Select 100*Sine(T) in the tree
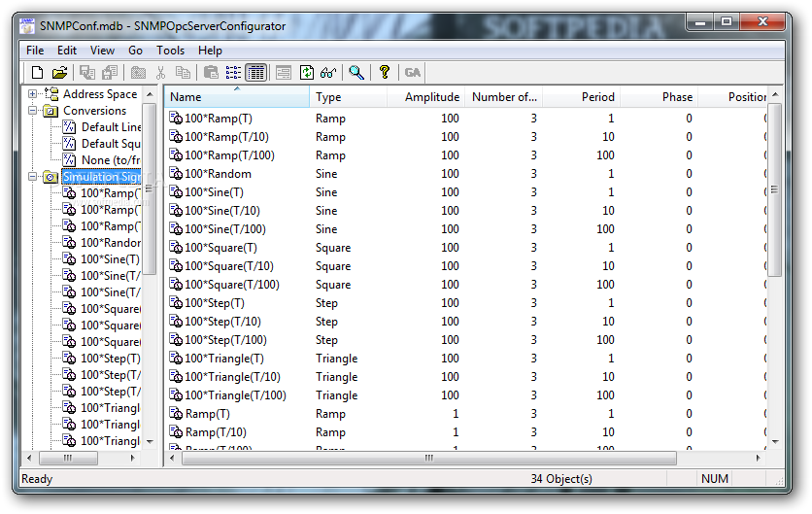Viewport: 812px width, 514px height. [110, 259]
